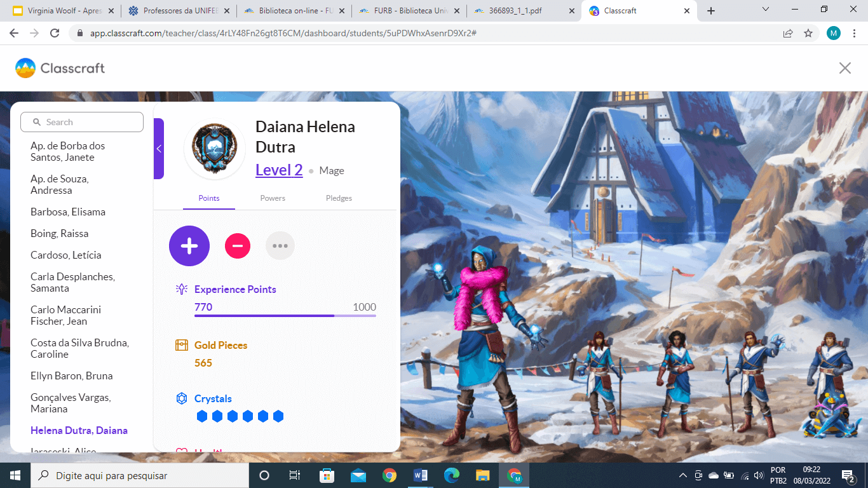Switch to 366893_1_1.pdf browser tab
Image resolution: width=868 pixels, height=488 pixels.
[524, 11]
